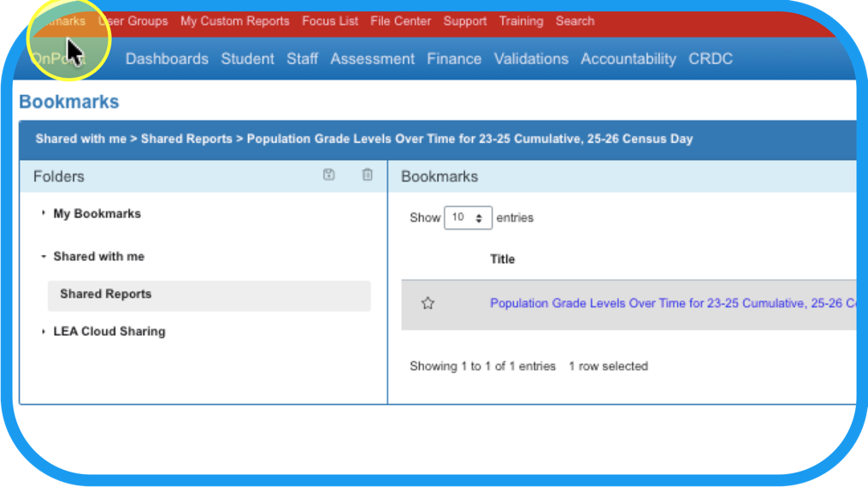Collapse the Shared with me folder
This screenshot has width=868, height=487.
[x=44, y=256]
